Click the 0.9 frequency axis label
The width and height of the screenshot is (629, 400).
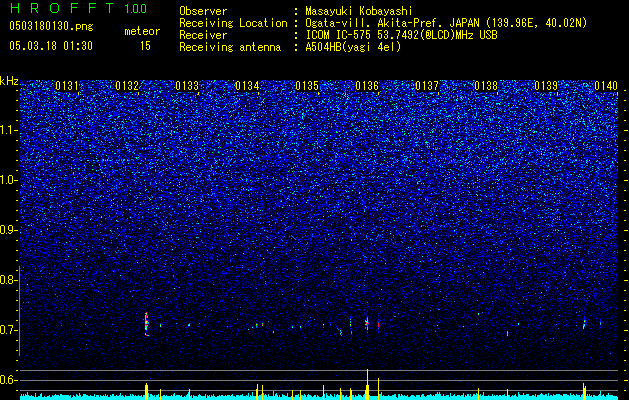(8, 230)
